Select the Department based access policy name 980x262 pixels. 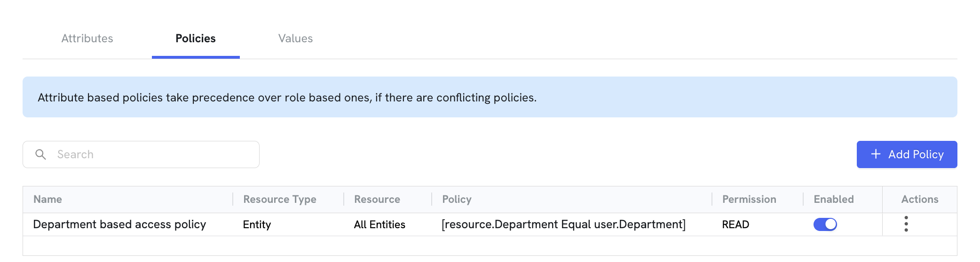119,224
